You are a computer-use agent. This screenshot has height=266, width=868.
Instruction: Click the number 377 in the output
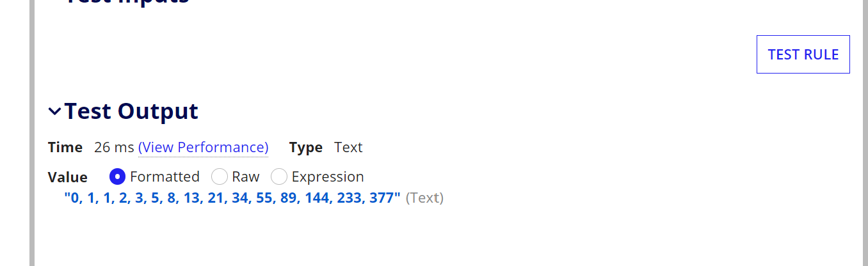pos(382,198)
